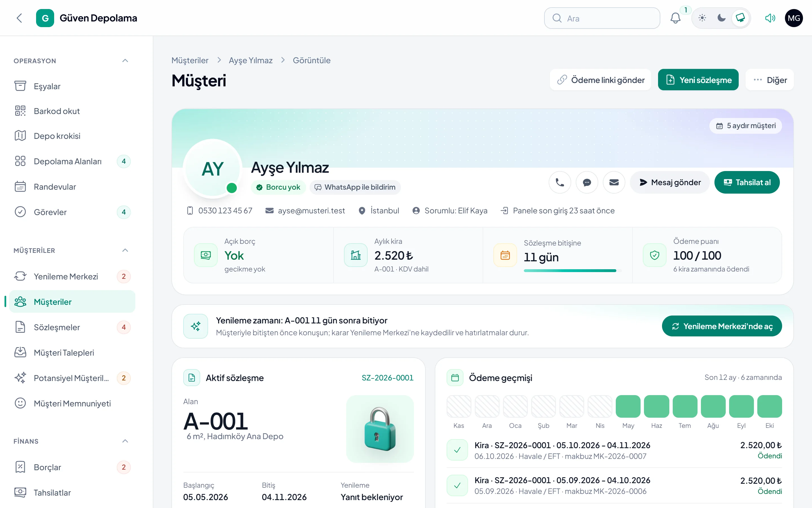Image resolution: width=812 pixels, height=508 pixels.
Task: Open the notifications bell
Action: coord(675,18)
